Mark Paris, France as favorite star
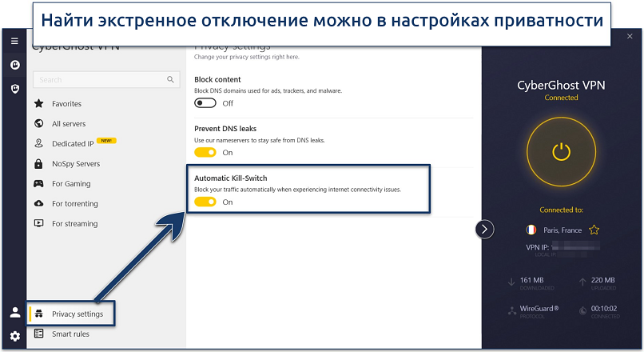This screenshot has width=644, height=352. [x=594, y=230]
